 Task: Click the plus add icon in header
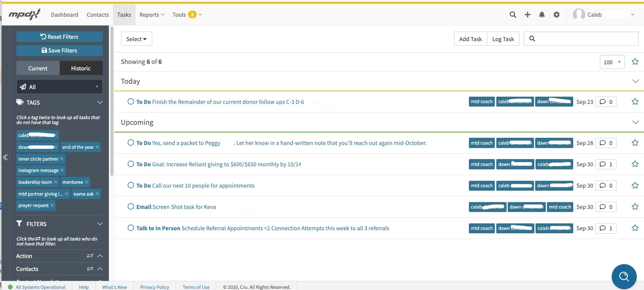coord(528,15)
